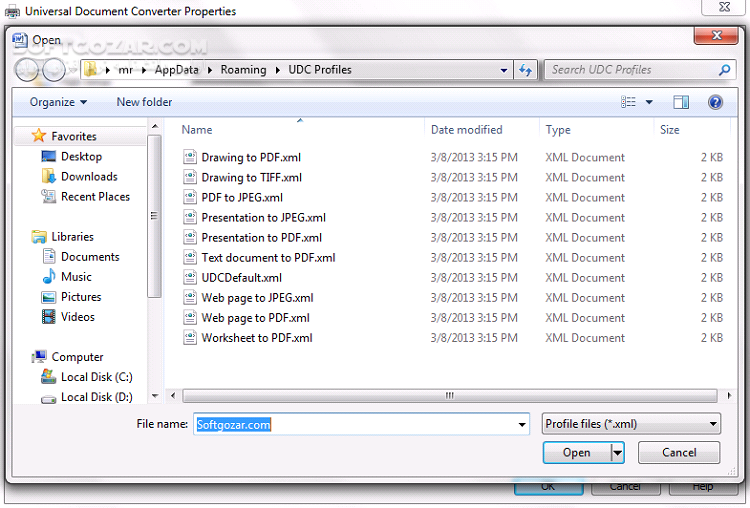The width and height of the screenshot is (750, 508).
Task: Click the Web page to JPEG.xml icon
Action: click(190, 298)
